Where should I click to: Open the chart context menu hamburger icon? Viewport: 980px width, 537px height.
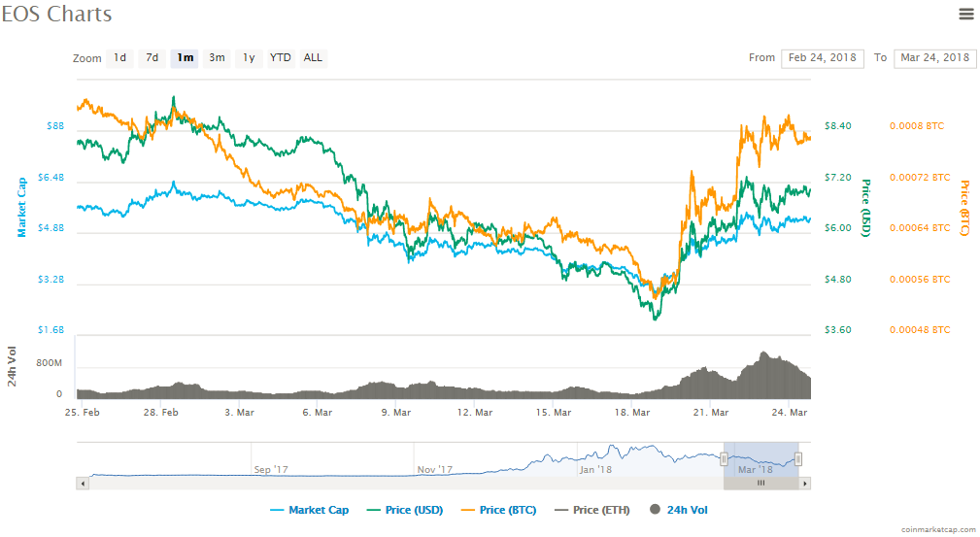(966, 14)
